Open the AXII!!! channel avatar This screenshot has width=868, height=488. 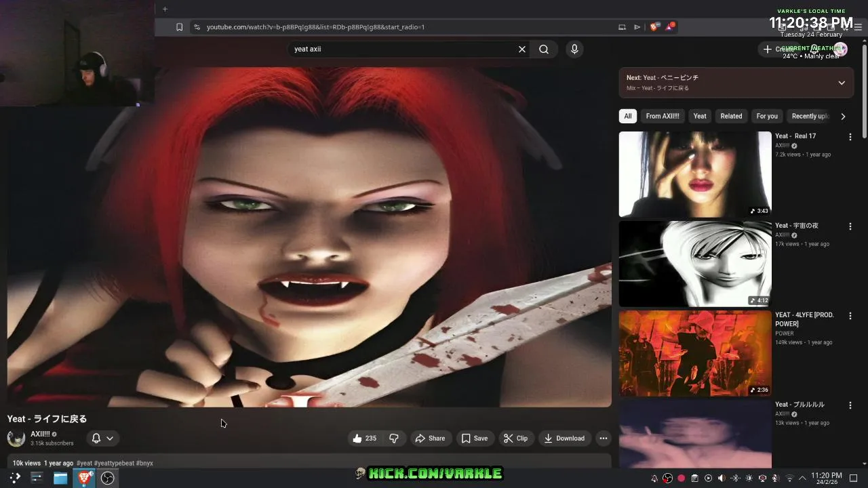coord(16,439)
